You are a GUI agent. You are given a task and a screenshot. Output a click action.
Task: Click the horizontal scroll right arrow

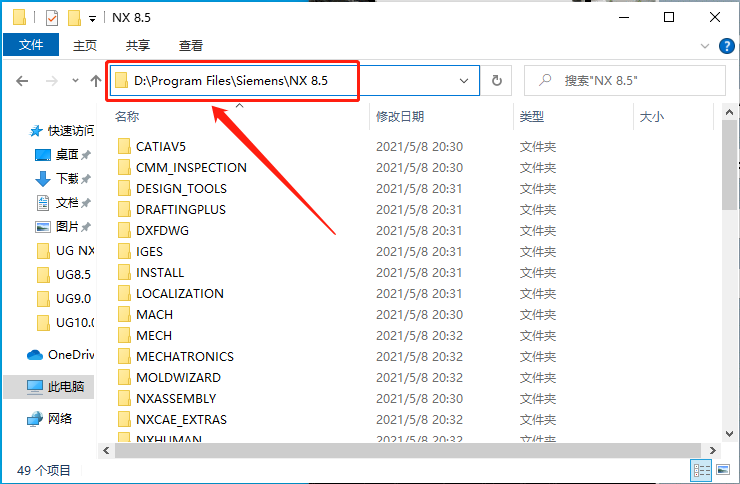pyautogui.click(x=712, y=451)
